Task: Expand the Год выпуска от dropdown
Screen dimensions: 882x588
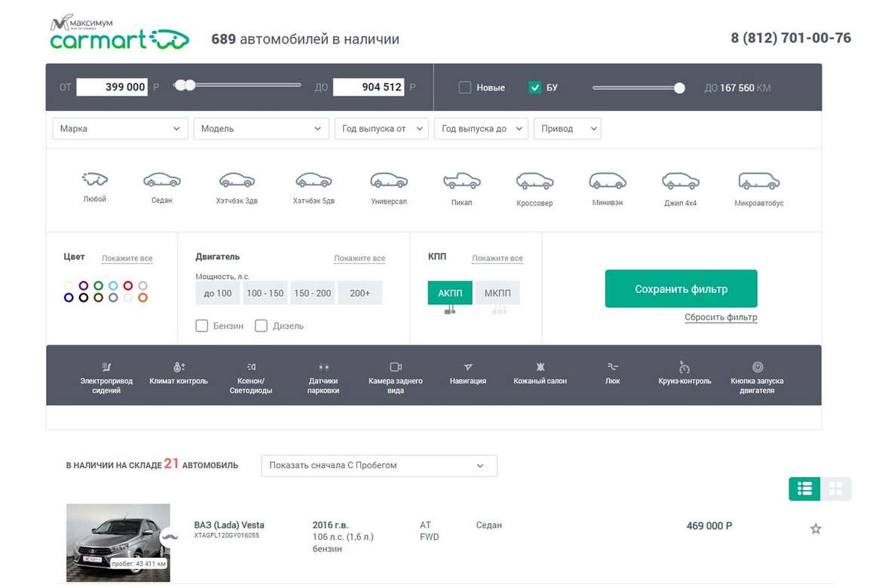Action: [x=381, y=129]
